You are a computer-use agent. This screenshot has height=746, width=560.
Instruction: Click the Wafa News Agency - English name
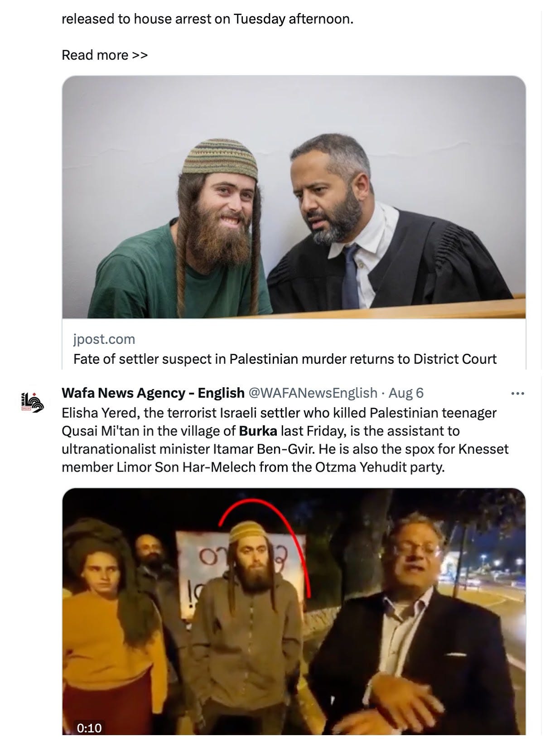point(153,393)
